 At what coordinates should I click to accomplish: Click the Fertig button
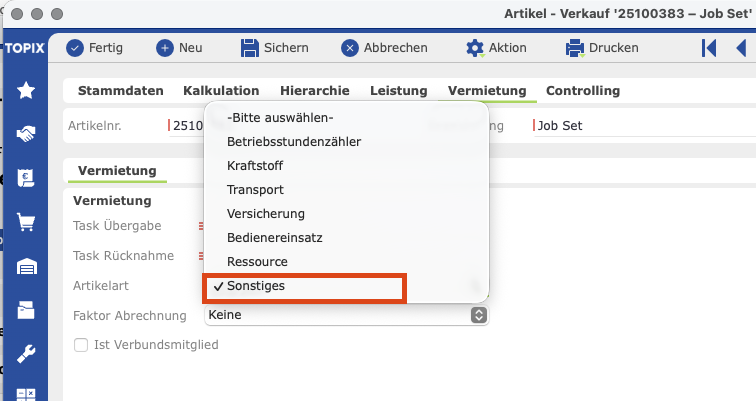(x=94, y=48)
